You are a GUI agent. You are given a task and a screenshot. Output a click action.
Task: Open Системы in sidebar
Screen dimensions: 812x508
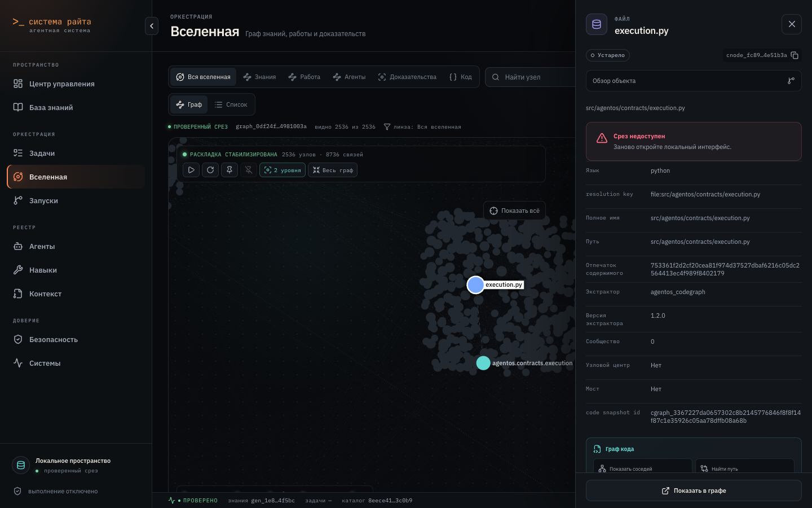76,363
